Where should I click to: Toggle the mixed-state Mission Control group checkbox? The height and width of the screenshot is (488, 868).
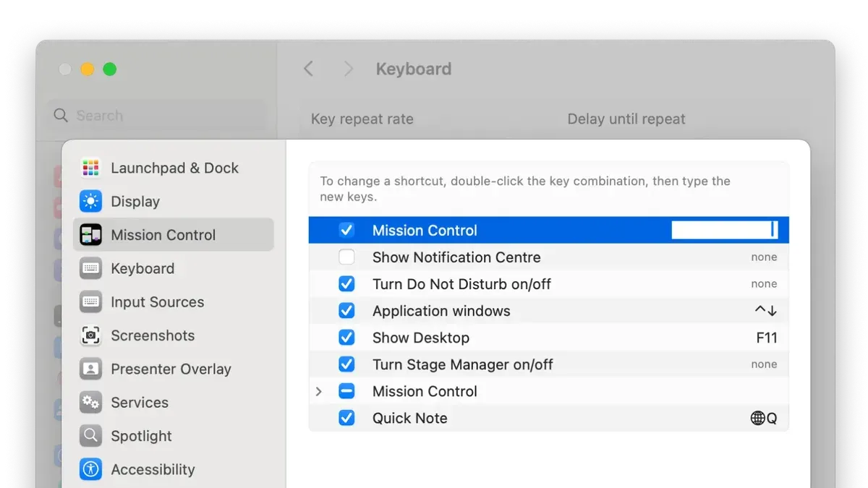click(x=346, y=391)
